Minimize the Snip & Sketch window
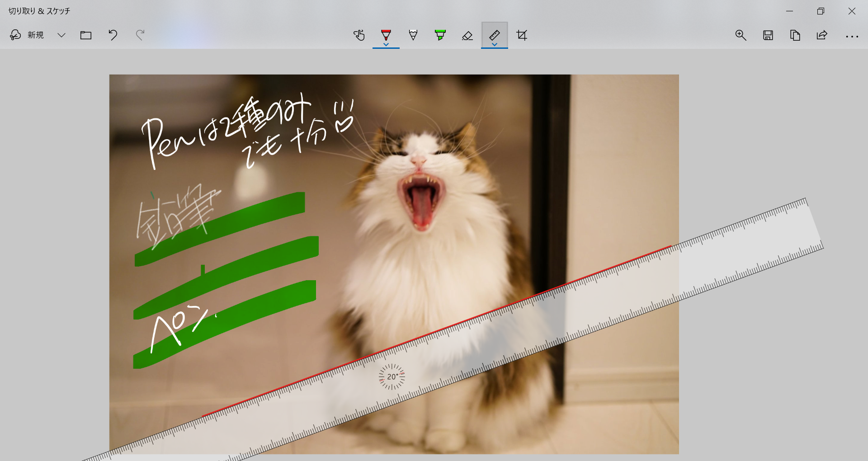The image size is (868, 461). pos(789,11)
